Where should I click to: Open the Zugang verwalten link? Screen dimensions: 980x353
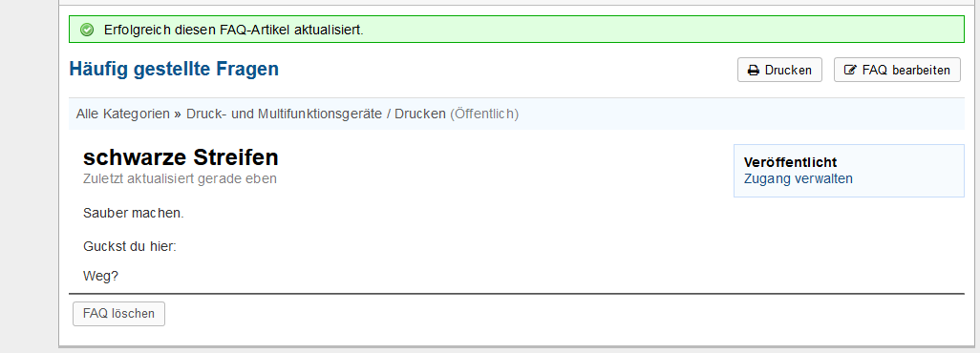coord(799,178)
